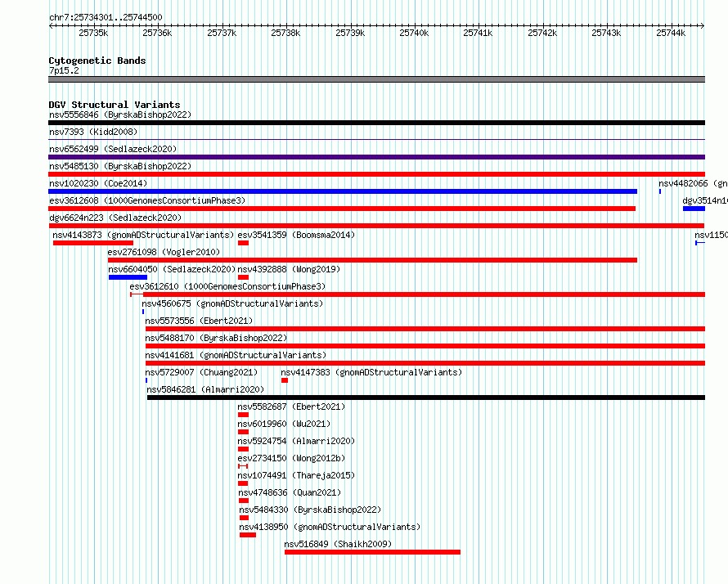Click nsv5573556 (Ebert2021) label
This screenshot has height=584, width=728.
pyautogui.click(x=199, y=321)
